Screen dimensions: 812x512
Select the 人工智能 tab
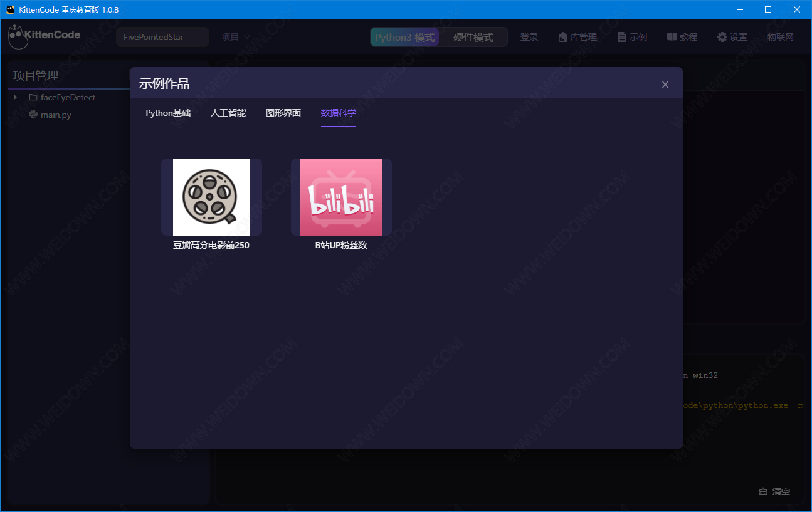coord(228,113)
